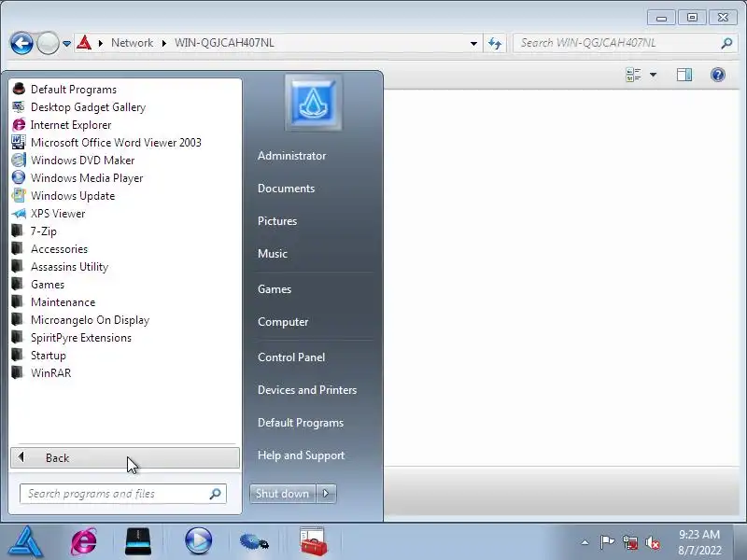
Task: Click the Start button on the taskbar
Action: [26, 541]
